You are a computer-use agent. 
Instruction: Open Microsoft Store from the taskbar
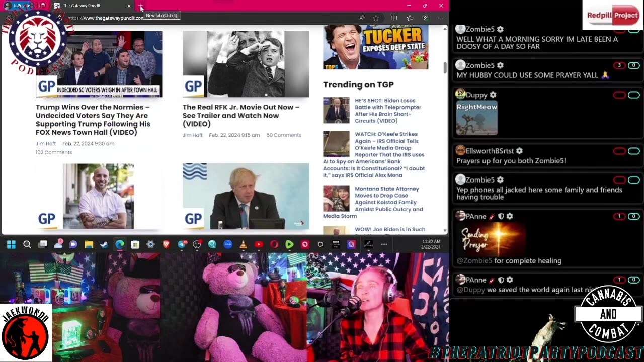135,244
